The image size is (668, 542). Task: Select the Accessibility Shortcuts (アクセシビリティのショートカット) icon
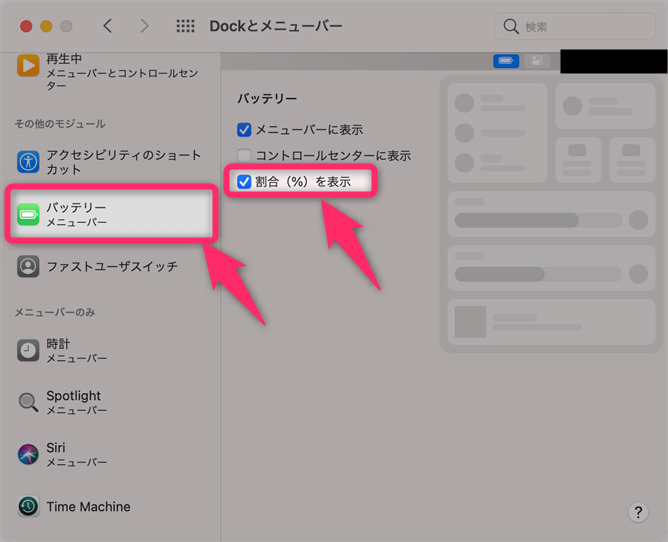[x=29, y=162]
